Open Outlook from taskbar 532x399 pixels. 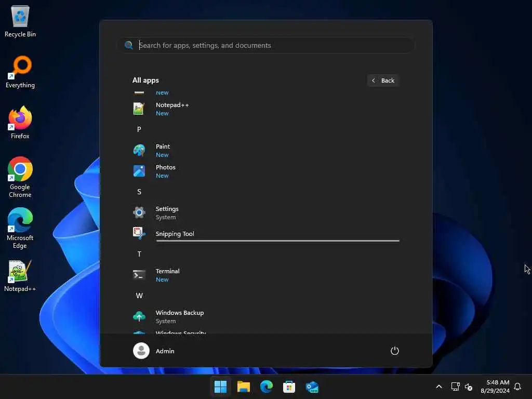(x=312, y=387)
